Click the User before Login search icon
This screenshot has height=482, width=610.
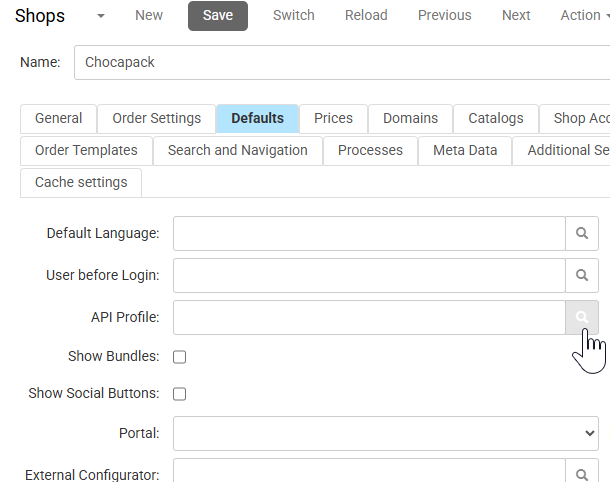581,276
